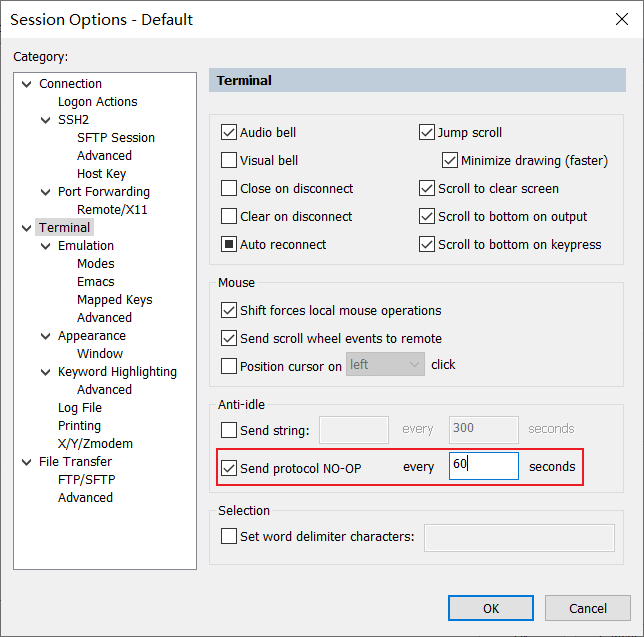Open the Log File category

pyautogui.click(x=80, y=408)
